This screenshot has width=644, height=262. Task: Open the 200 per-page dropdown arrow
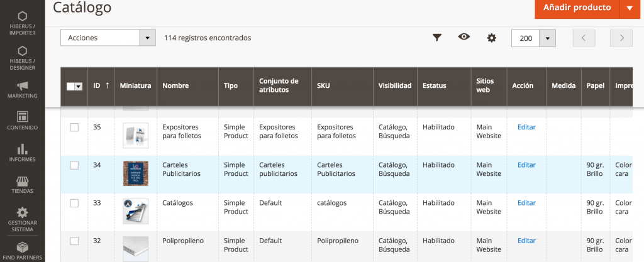pyautogui.click(x=548, y=38)
